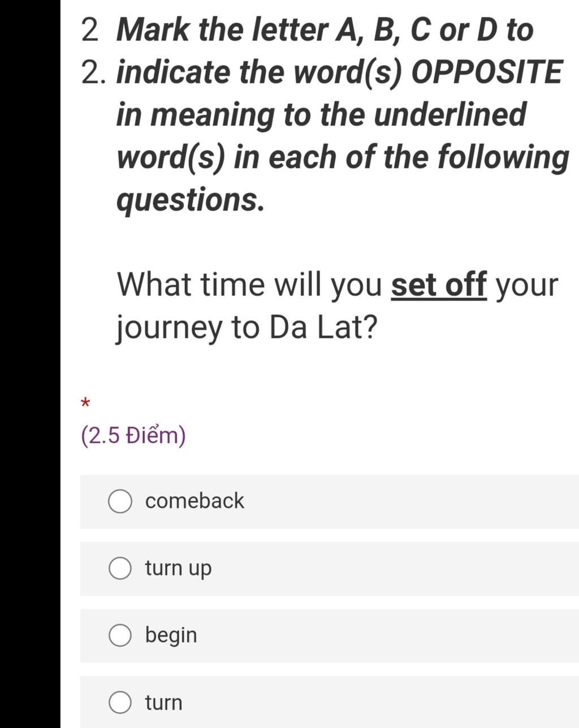Click the 'turn up' answer label text
579x728 pixels.
[x=178, y=568]
